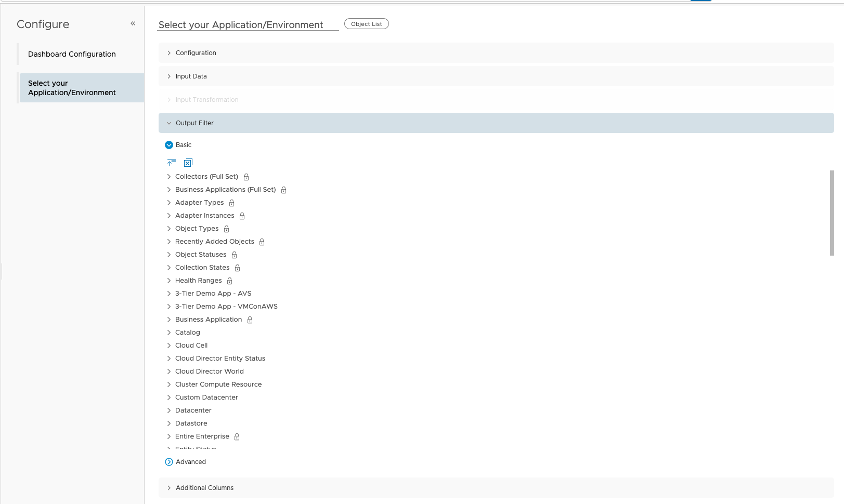This screenshot has height=504, width=844.
Task: Open the Dashboard Configuration step
Action: (x=71, y=54)
